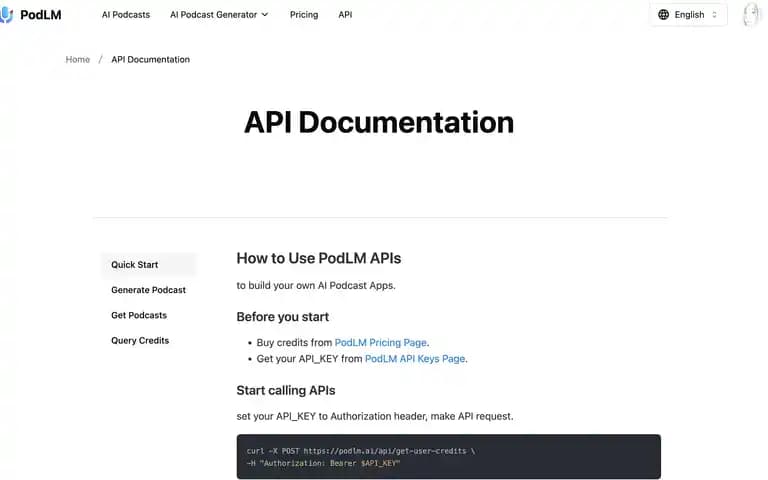Click the Authorization Bearer line in code

(x=324, y=463)
